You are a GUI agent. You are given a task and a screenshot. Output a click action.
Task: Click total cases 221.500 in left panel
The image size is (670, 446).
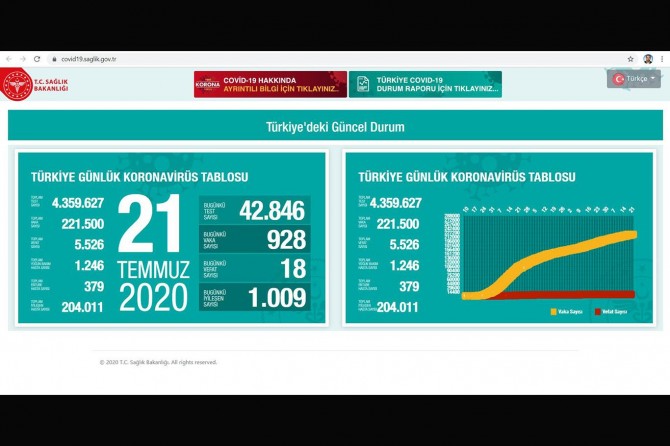(82, 224)
